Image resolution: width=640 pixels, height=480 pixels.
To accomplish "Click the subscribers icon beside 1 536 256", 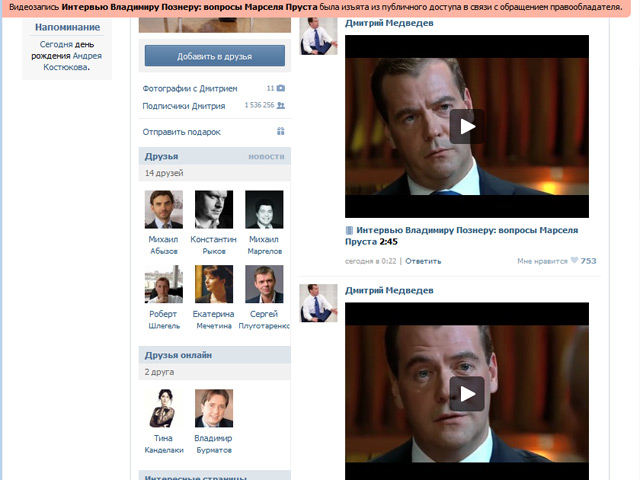I will [x=281, y=105].
